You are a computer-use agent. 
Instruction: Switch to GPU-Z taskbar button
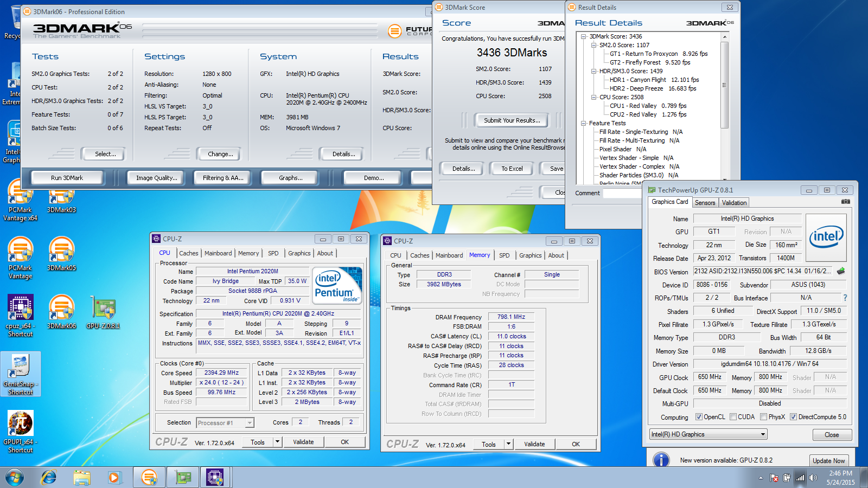[183, 478]
